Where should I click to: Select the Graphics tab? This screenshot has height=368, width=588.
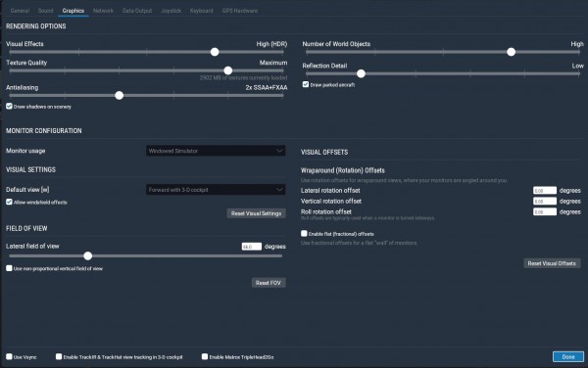pos(73,11)
